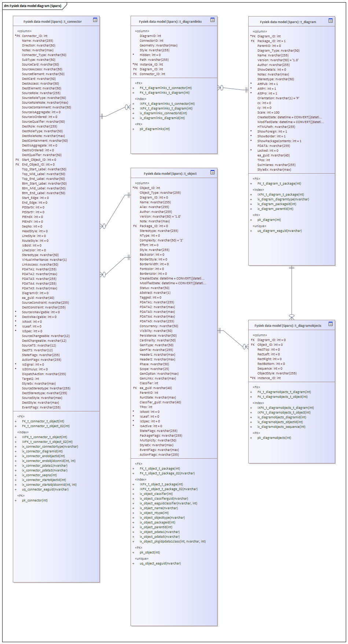The image size is (348, 644).
Task: Select 'Object_Type: nvarchar(255)' in t_object
Action: coord(160,193)
